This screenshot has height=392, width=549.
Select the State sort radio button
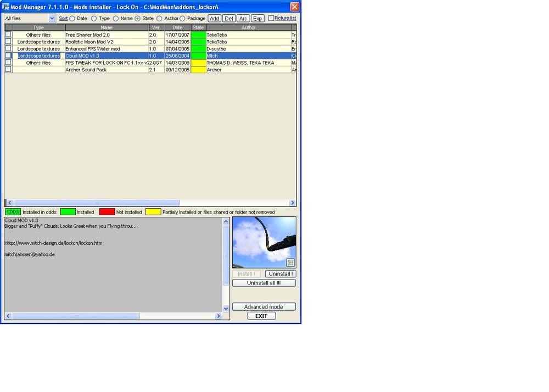point(137,19)
